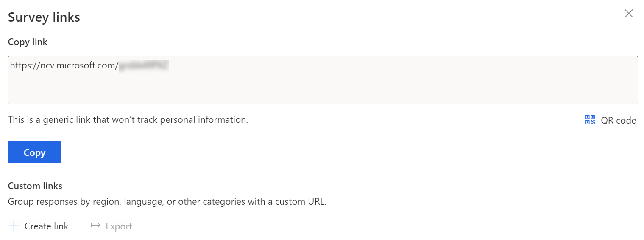Click the Survey links panel title
The image size is (644, 240).
[44, 17]
